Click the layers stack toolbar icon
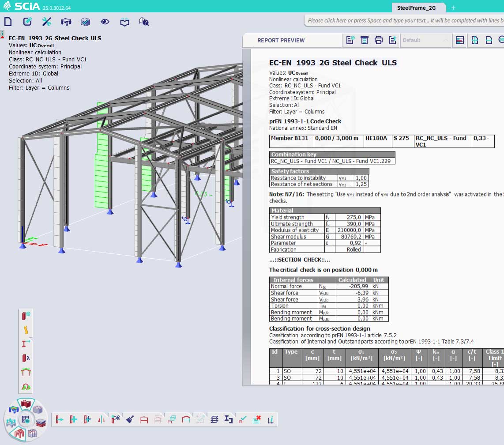Image resolution: width=504 pixels, height=445 pixels. [x=214, y=419]
